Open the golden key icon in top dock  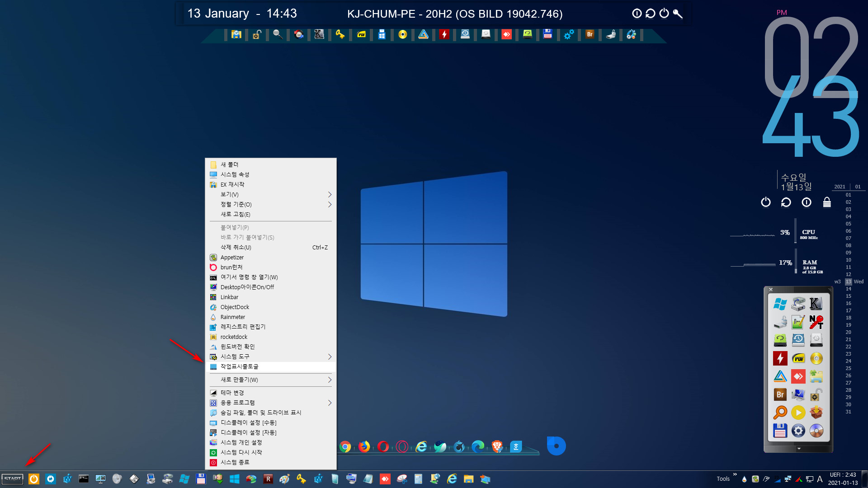point(340,34)
